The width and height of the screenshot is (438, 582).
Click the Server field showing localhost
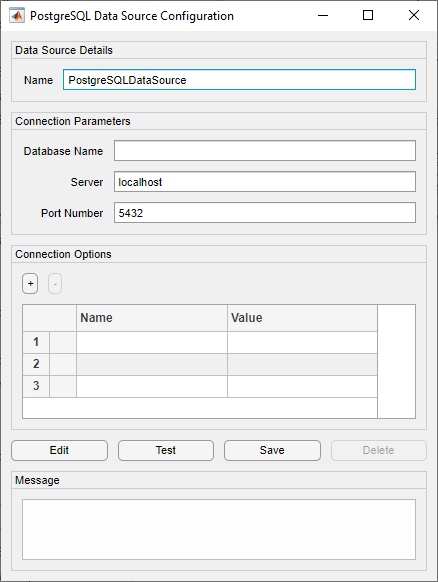coord(265,182)
